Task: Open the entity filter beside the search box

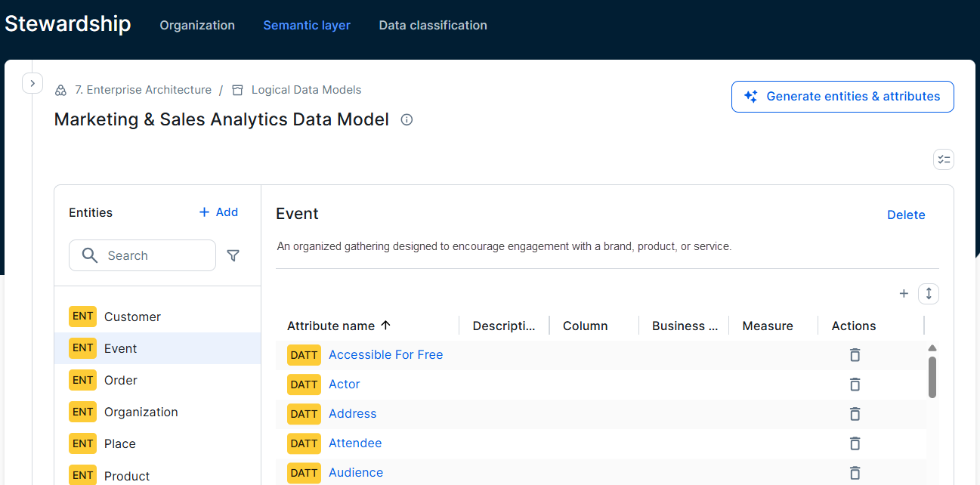Action: tap(233, 255)
